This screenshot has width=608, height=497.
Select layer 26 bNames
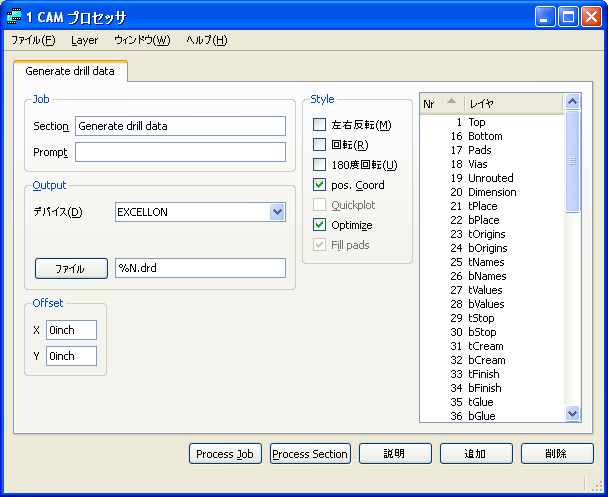pos(492,276)
